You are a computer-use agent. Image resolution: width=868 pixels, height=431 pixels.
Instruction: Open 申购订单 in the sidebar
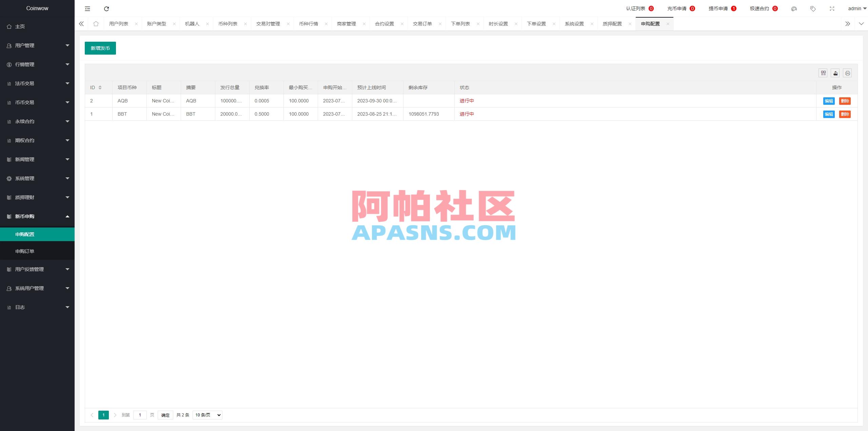37,251
